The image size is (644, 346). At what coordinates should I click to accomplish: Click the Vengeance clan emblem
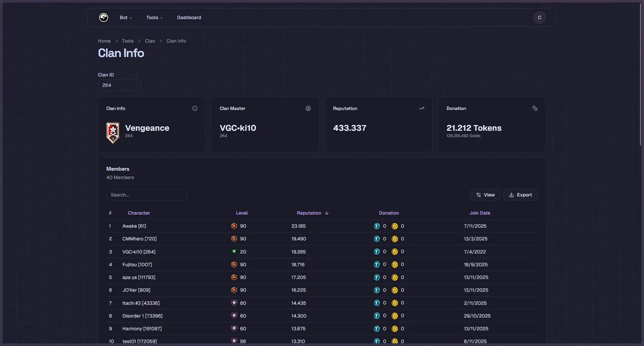coord(113,133)
